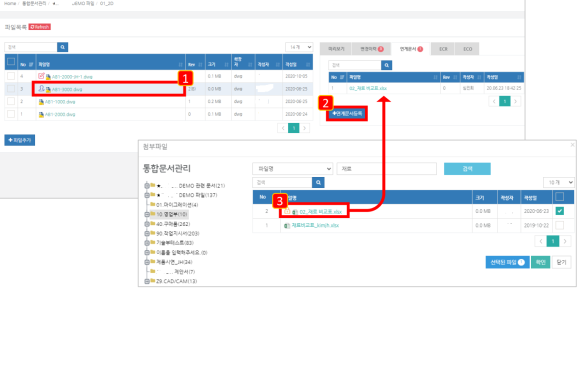580x384 pixels.
Task: Switch to the 연계문서 tab
Action: tap(411, 49)
